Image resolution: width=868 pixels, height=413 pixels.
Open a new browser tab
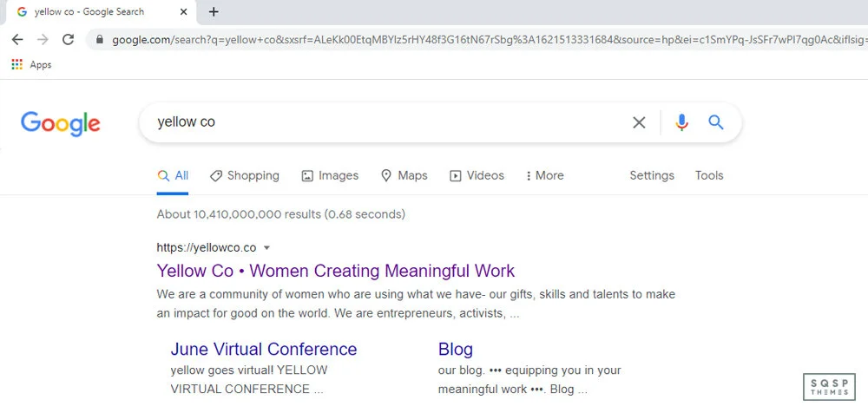214,11
